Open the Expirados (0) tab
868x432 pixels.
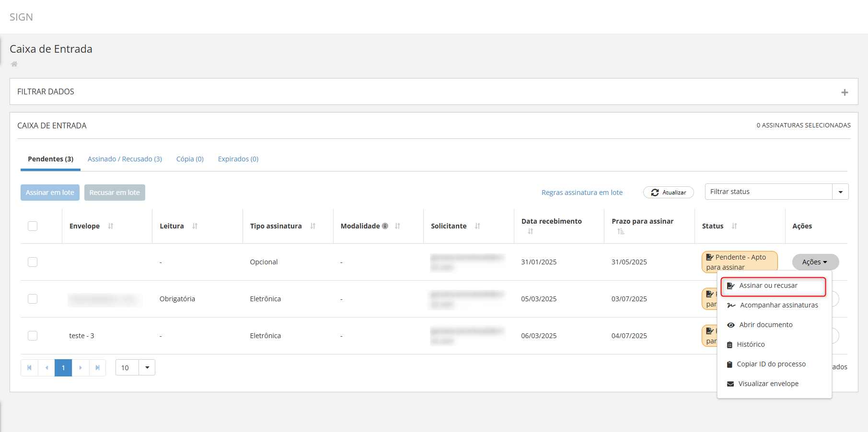tap(238, 159)
